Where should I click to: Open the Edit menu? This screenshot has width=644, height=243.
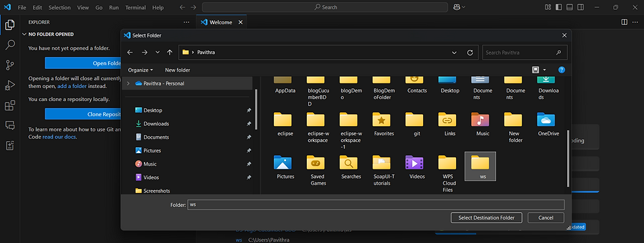point(37,7)
